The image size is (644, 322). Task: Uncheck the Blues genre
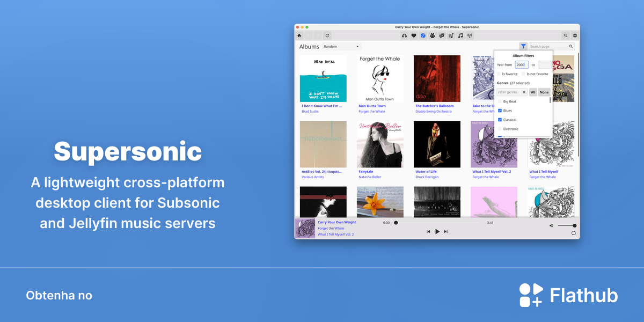click(500, 111)
